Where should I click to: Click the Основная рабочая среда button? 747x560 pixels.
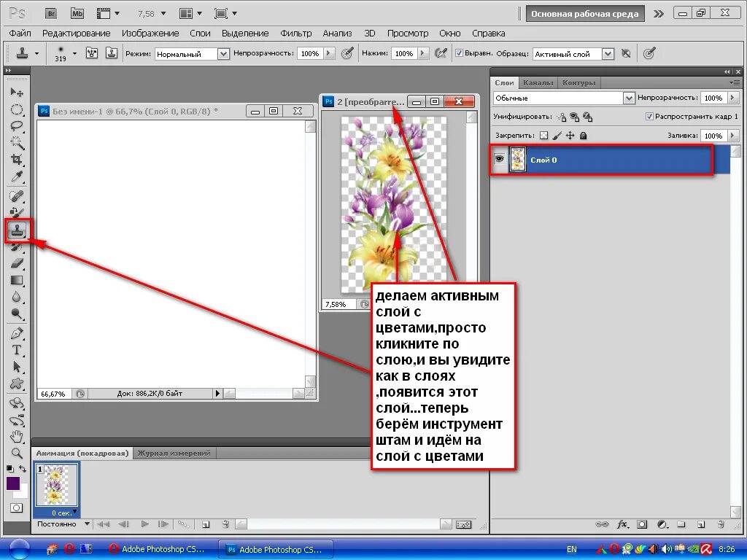click(x=585, y=14)
